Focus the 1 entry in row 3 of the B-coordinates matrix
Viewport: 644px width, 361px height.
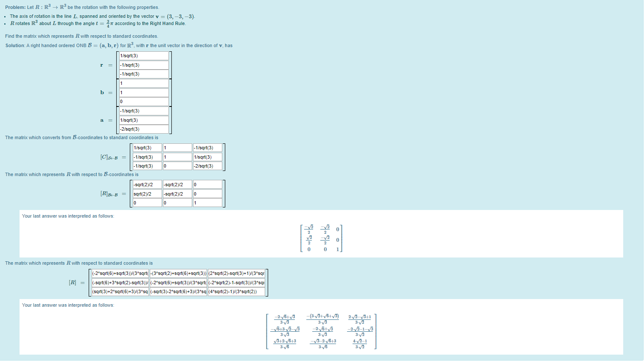pos(207,203)
